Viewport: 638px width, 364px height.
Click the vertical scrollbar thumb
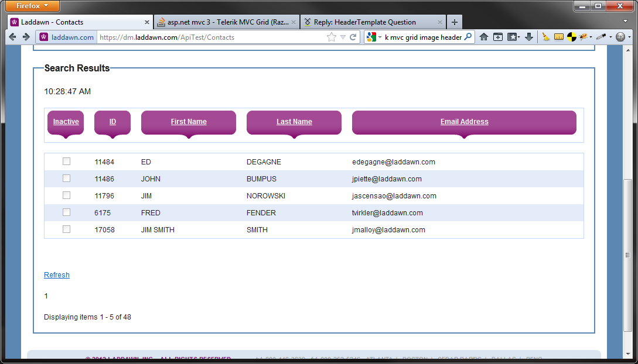click(x=628, y=255)
